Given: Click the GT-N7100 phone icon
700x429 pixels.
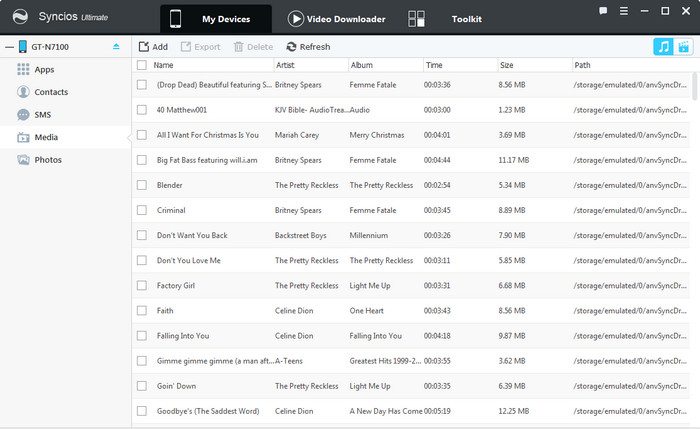Looking at the screenshot, I should coord(22,46).
